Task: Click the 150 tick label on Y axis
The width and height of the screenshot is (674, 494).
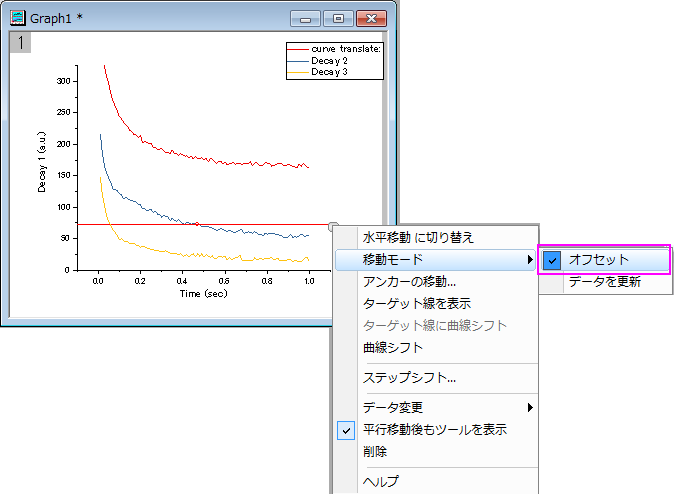Action: 64,175
